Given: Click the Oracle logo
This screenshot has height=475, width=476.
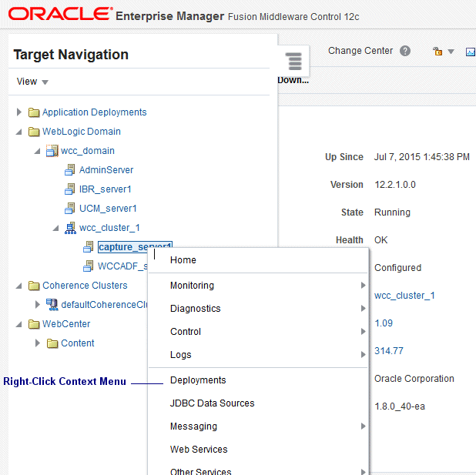Looking at the screenshot, I should pos(60,14).
